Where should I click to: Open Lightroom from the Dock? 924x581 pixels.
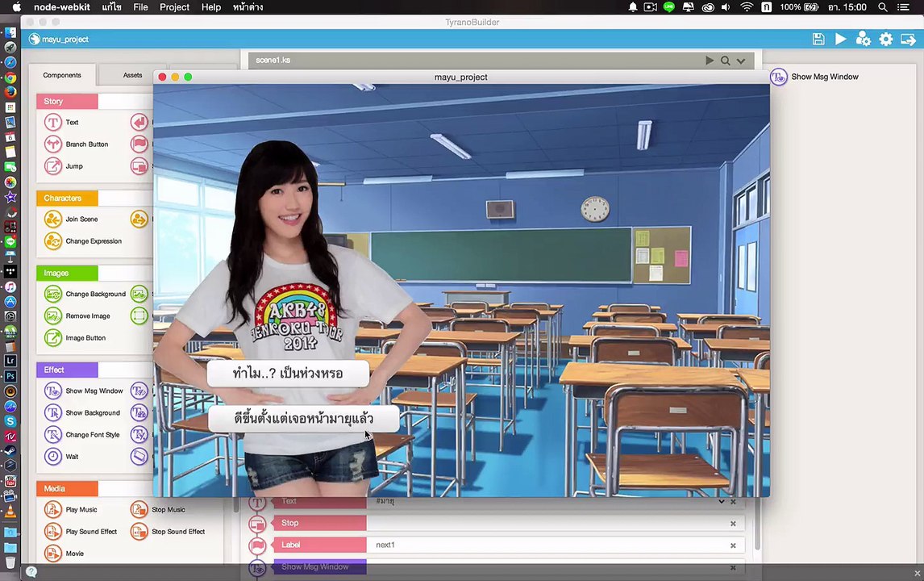point(10,361)
